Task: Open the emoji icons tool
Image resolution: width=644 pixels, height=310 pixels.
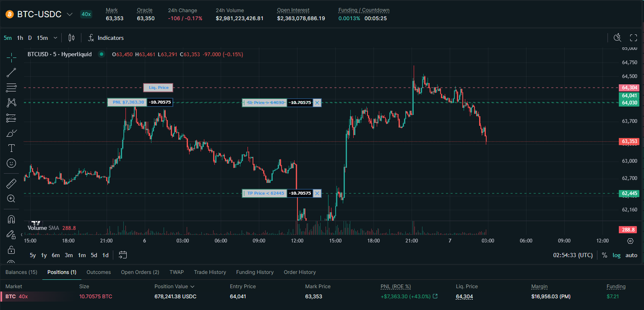Action: click(11, 163)
